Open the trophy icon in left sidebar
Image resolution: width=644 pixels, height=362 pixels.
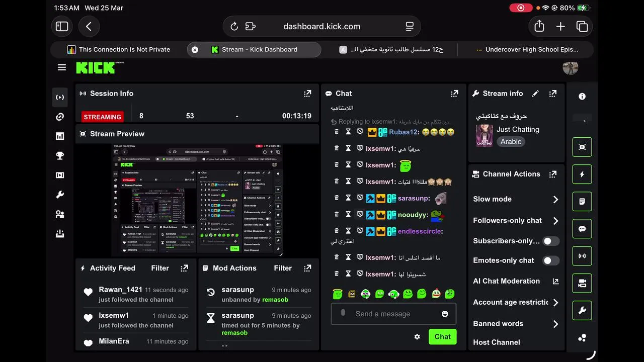click(60, 156)
